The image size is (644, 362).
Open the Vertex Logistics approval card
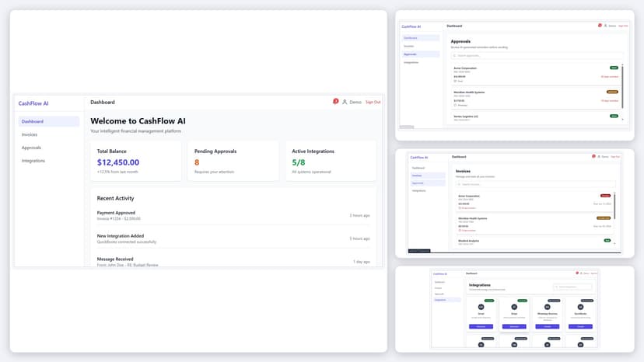coord(536,118)
